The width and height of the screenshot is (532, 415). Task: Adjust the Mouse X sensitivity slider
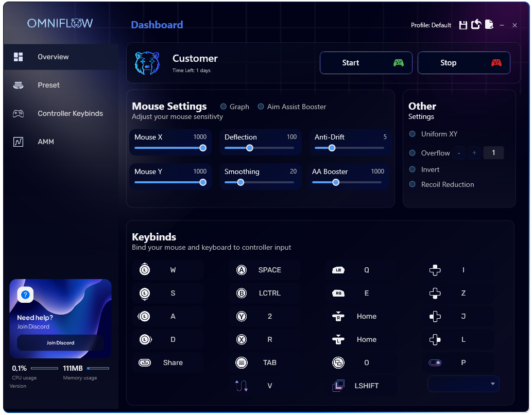click(202, 148)
